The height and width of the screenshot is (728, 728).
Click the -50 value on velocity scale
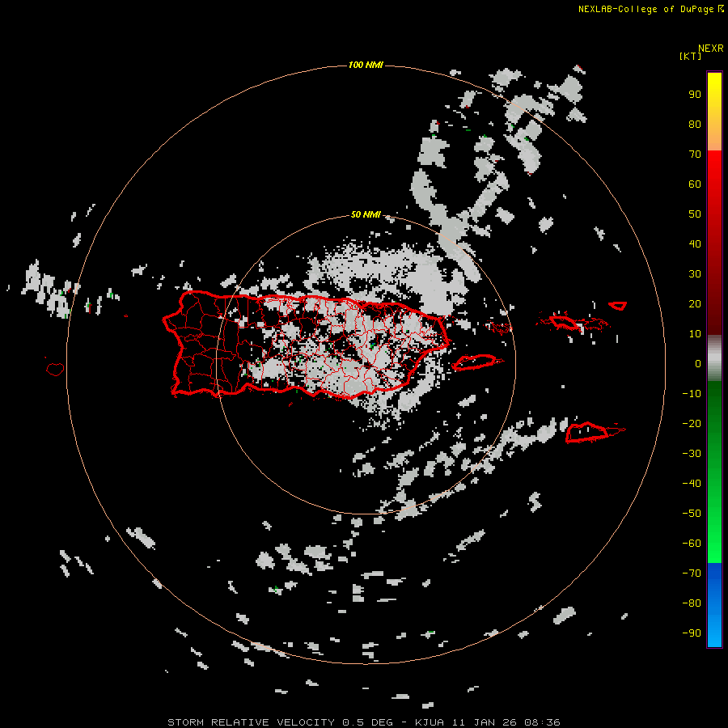coord(692,514)
